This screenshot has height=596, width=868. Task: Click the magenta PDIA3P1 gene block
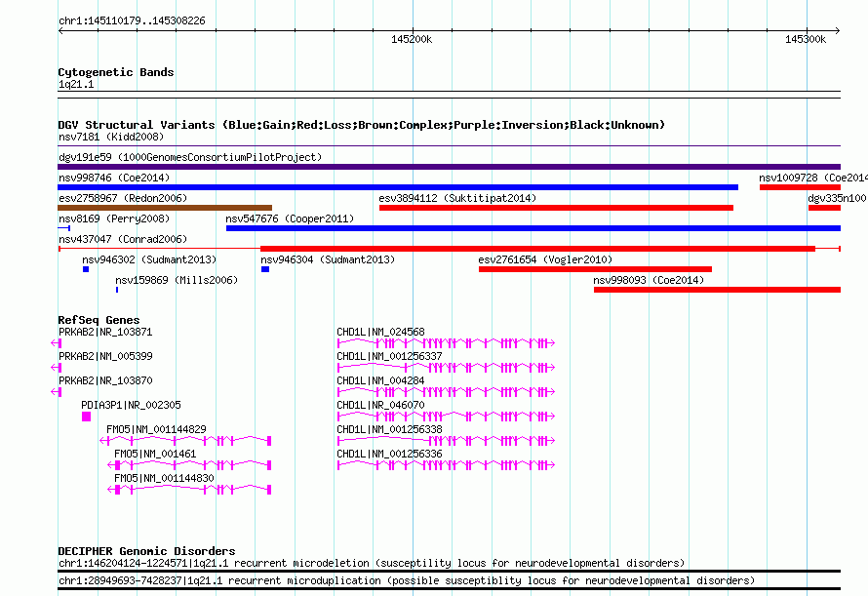click(87, 417)
